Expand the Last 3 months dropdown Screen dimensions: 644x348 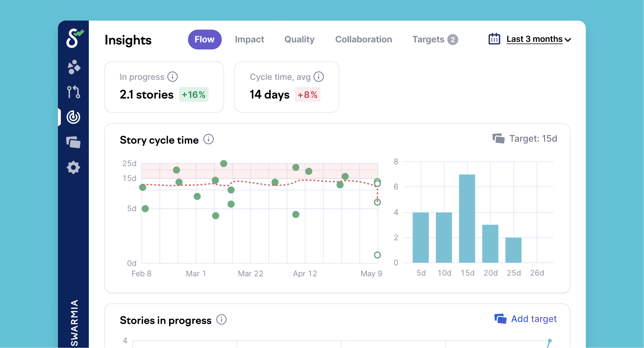click(x=534, y=39)
